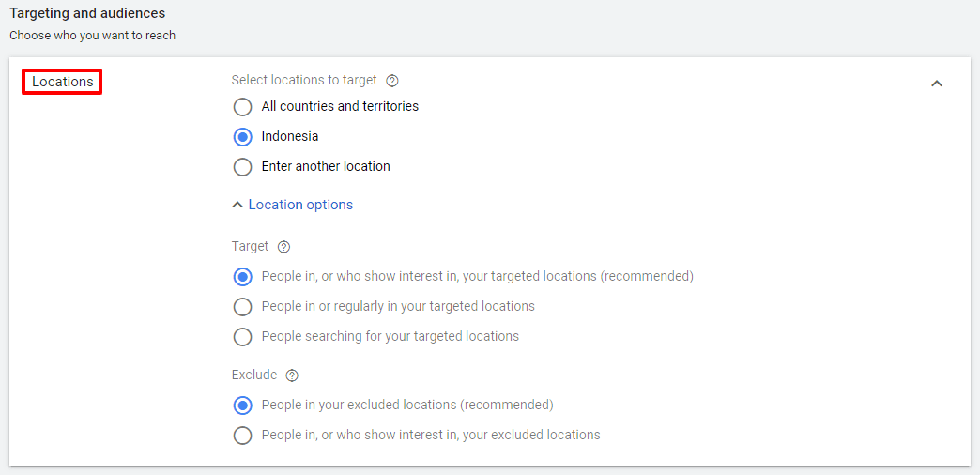Click the Target subsection label
This screenshot has height=475, width=980.
click(x=250, y=247)
